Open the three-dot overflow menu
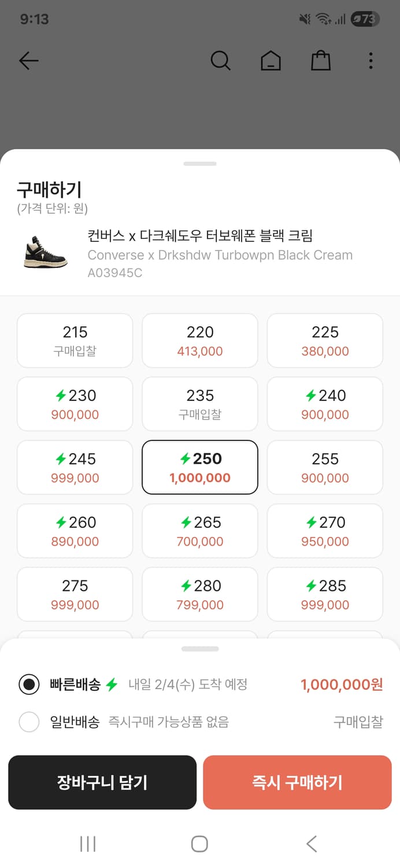 371,60
